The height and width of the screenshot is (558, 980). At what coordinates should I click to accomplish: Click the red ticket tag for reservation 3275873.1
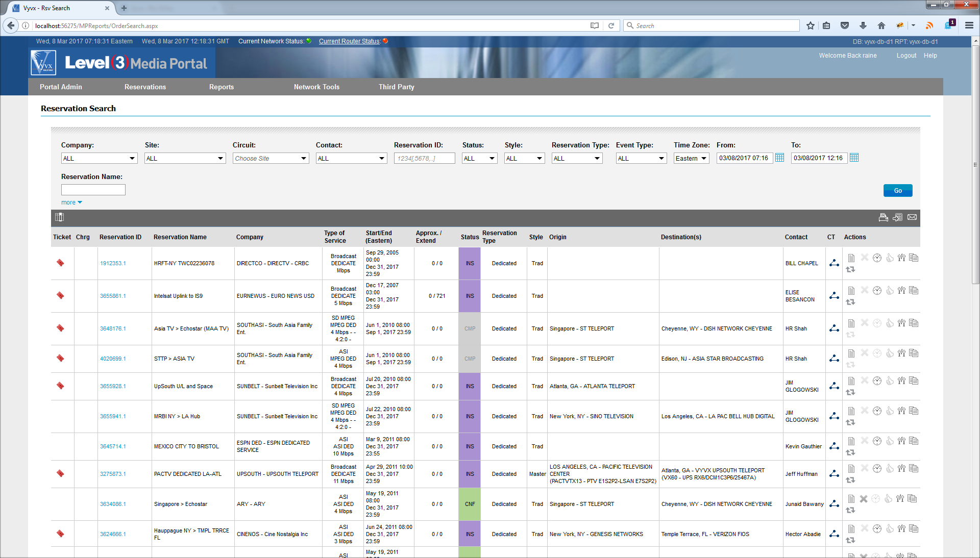[60, 473]
